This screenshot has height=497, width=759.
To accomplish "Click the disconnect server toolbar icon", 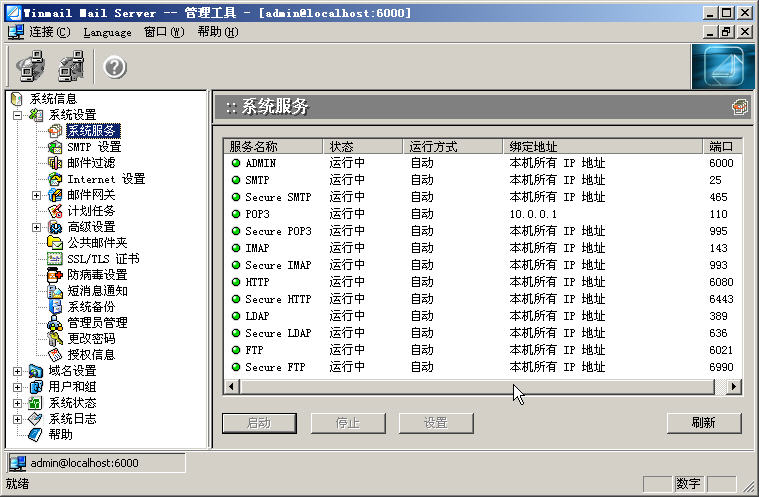I will coord(71,67).
